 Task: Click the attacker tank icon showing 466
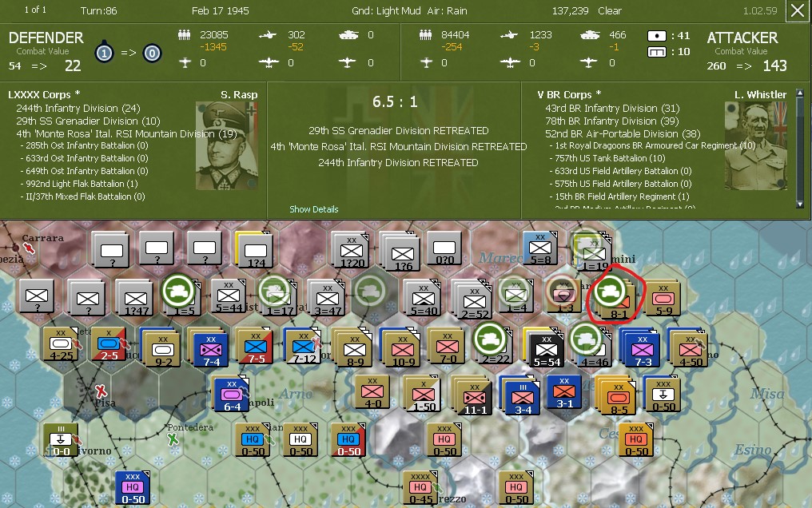[588, 35]
